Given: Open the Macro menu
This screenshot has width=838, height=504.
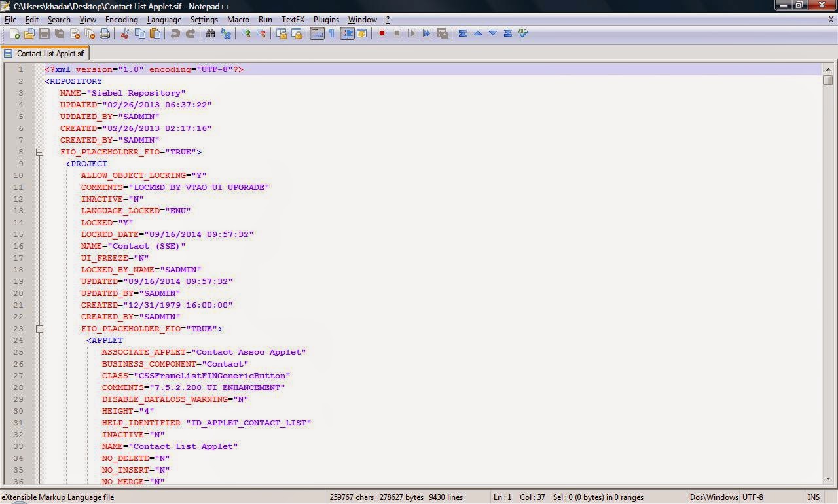Looking at the screenshot, I should [238, 20].
